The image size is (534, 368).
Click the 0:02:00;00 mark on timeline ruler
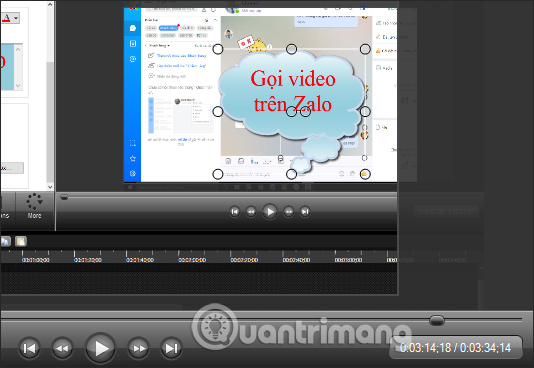point(192,260)
